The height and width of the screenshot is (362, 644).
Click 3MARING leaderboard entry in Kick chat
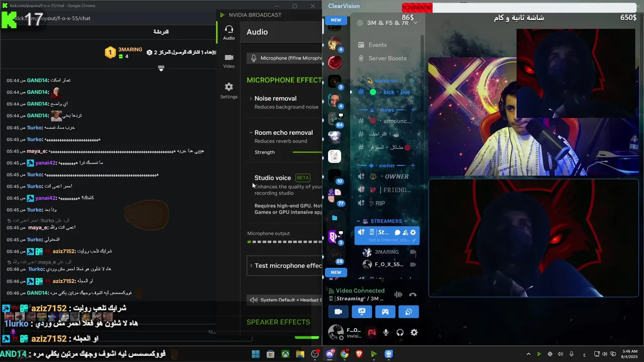pos(124,52)
